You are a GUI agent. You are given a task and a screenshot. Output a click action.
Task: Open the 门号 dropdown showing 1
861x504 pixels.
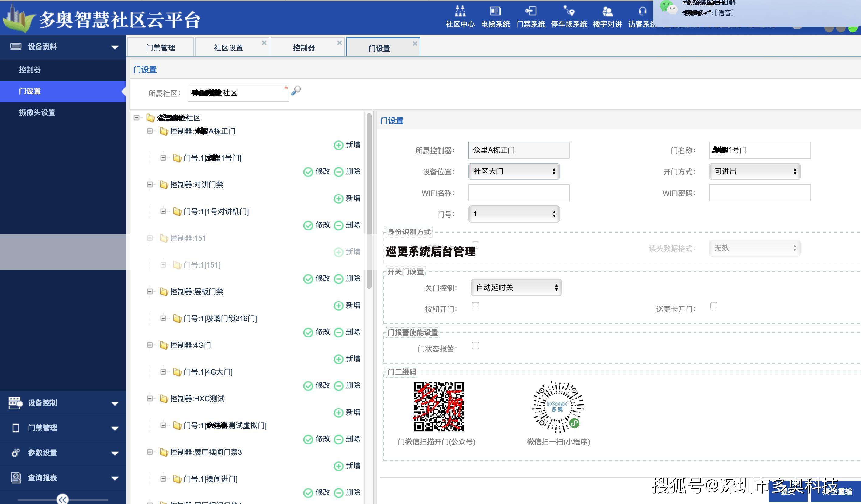click(514, 214)
